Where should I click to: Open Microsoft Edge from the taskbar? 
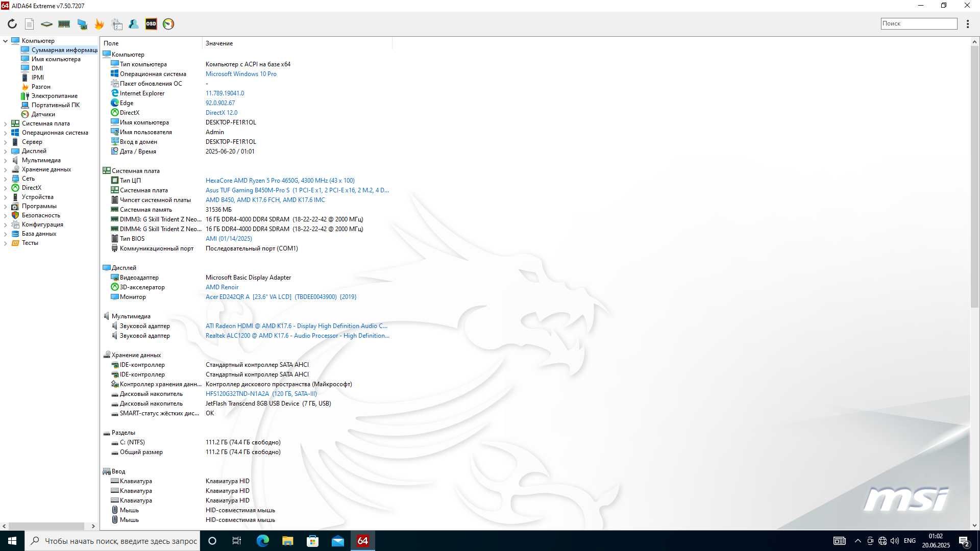[x=262, y=541]
